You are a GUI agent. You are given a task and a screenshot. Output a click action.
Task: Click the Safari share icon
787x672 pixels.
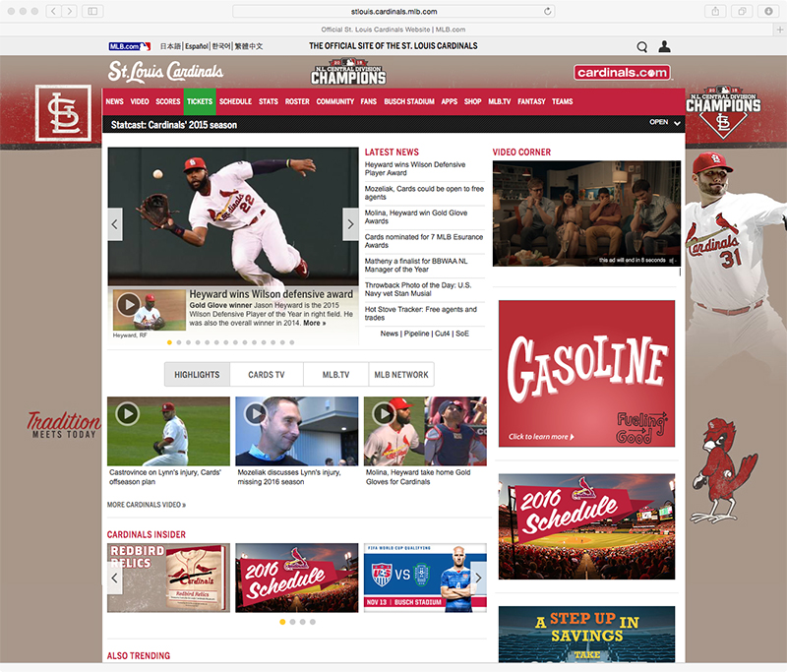[715, 11]
